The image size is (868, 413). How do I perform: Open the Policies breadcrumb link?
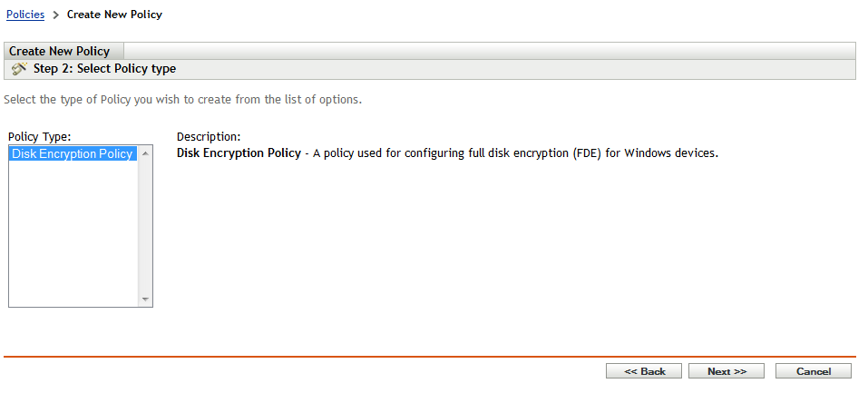[25, 15]
